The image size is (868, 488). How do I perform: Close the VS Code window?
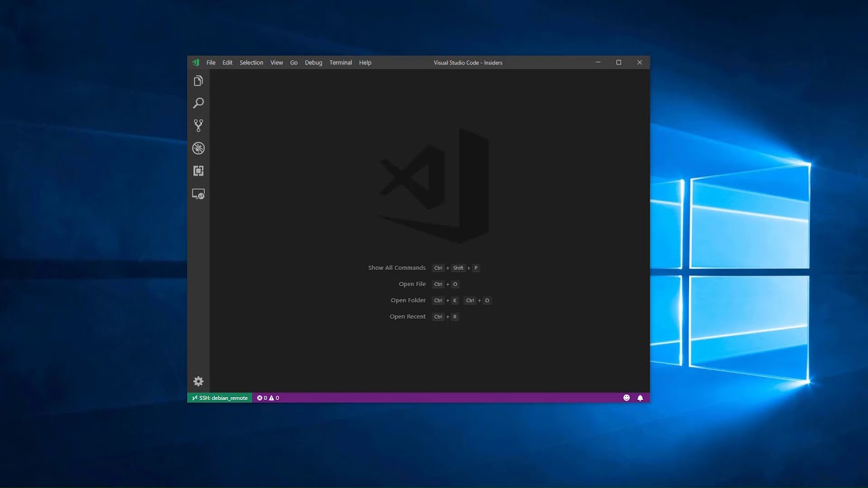(x=639, y=62)
